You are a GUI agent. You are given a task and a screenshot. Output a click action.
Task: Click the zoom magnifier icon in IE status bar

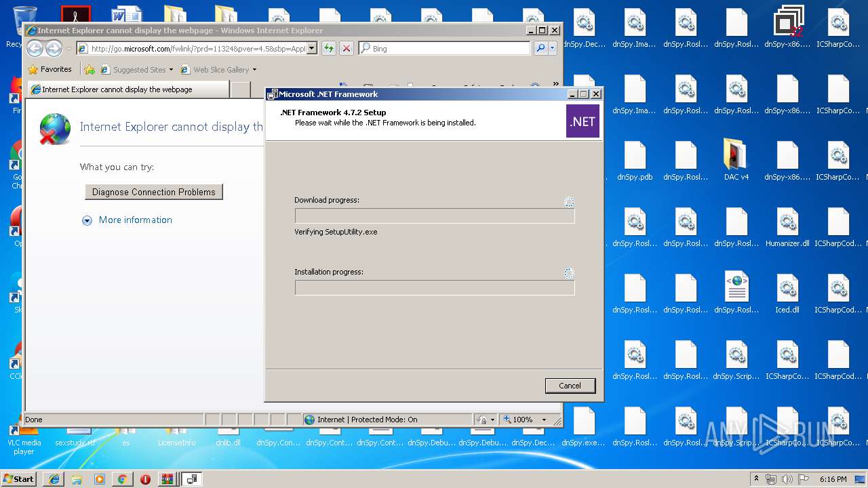pyautogui.click(x=507, y=420)
